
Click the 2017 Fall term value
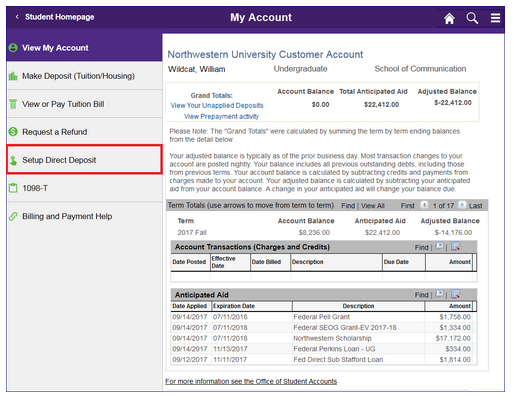[x=192, y=232]
